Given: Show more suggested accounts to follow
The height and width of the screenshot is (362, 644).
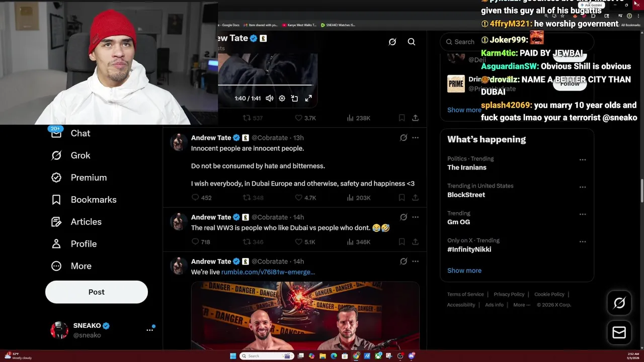Looking at the screenshot, I should (464, 110).
